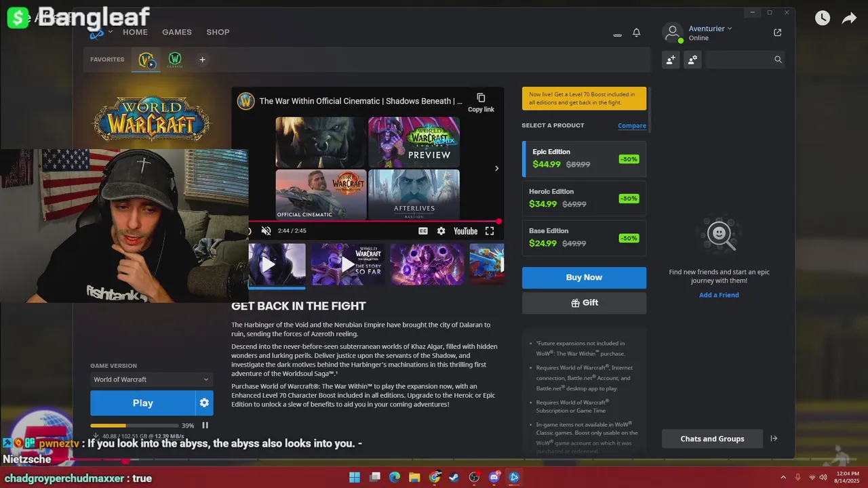The height and width of the screenshot is (488, 868).
Task: Unmute the cinematic video
Action: (x=267, y=231)
